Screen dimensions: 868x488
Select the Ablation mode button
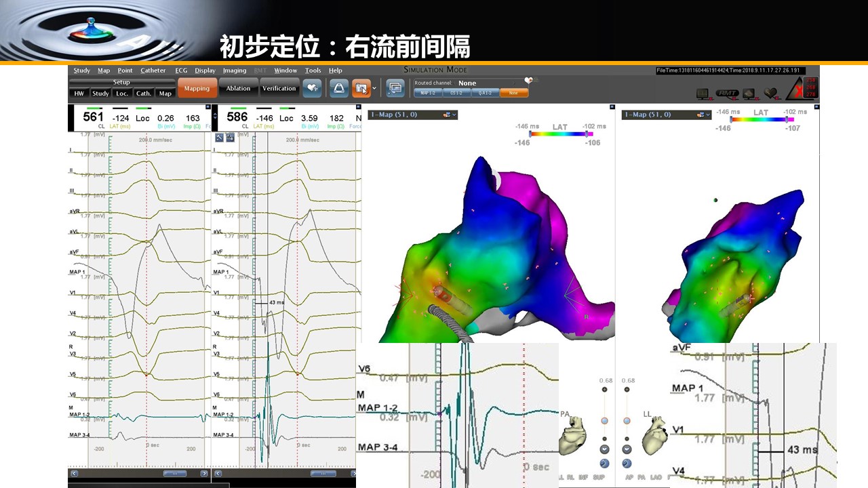click(x=238, y=88)
